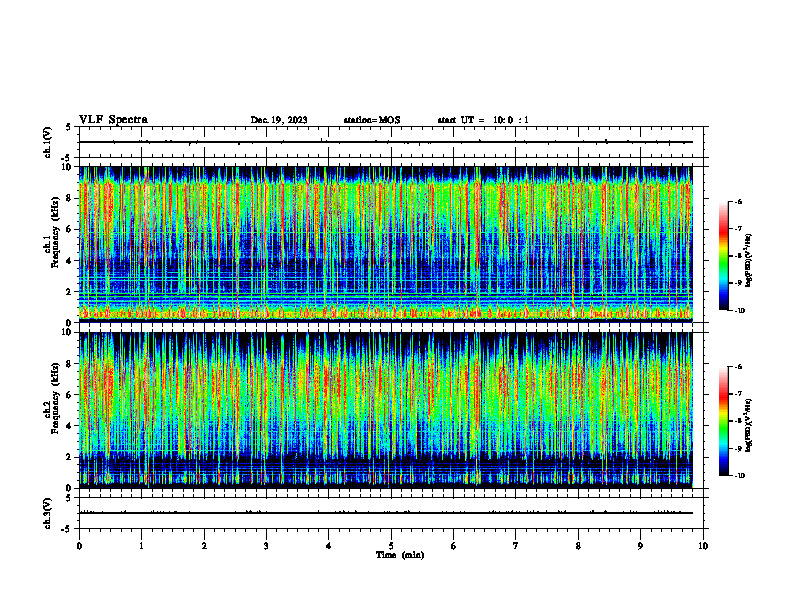Image resolution: width=792 pixels, height=612 pixels.
Task: Click inside the ch.1 spectrogram panel
Action: pyautogui.click(x=386, y=244)
